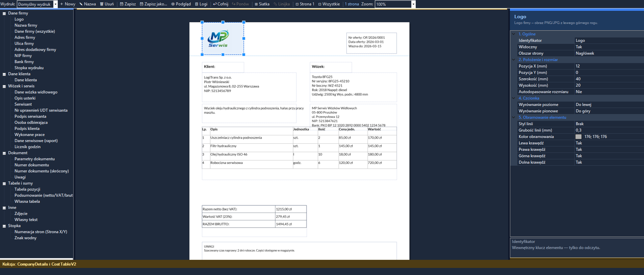Select Własna tabela tree item
The width and height of the screenshot is (644, 275).
click(27, 201)
